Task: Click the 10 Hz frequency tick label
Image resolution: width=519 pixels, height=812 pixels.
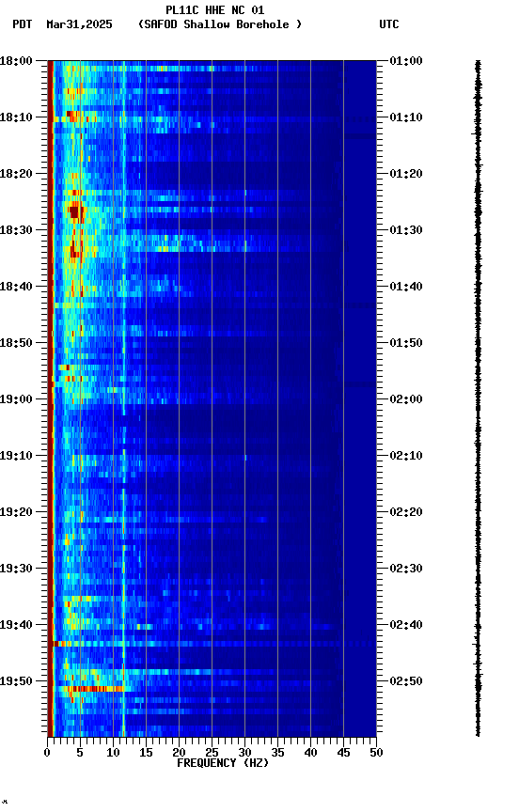Action: tap(113, 753)
